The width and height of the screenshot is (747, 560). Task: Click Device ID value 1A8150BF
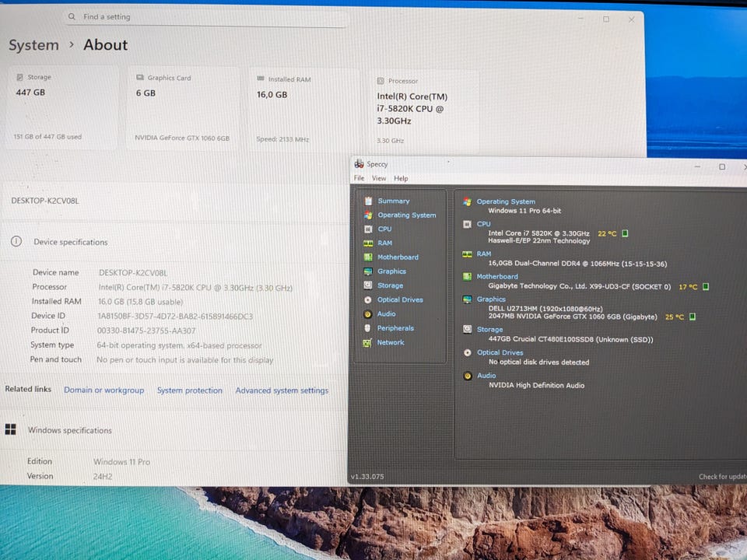click(175, 317)
